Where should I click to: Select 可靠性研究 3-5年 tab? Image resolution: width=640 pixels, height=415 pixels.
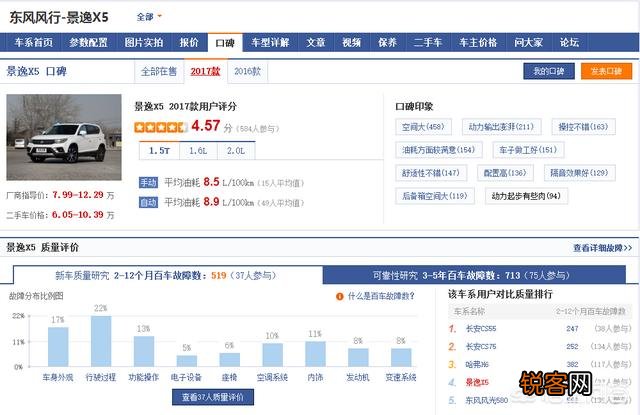click(474, 275)
